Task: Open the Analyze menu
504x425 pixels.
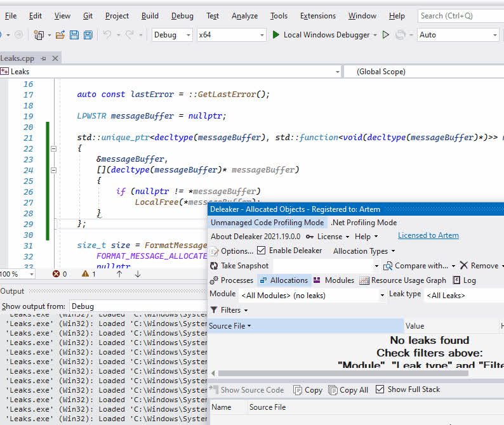Action: [x=244, y=16]
